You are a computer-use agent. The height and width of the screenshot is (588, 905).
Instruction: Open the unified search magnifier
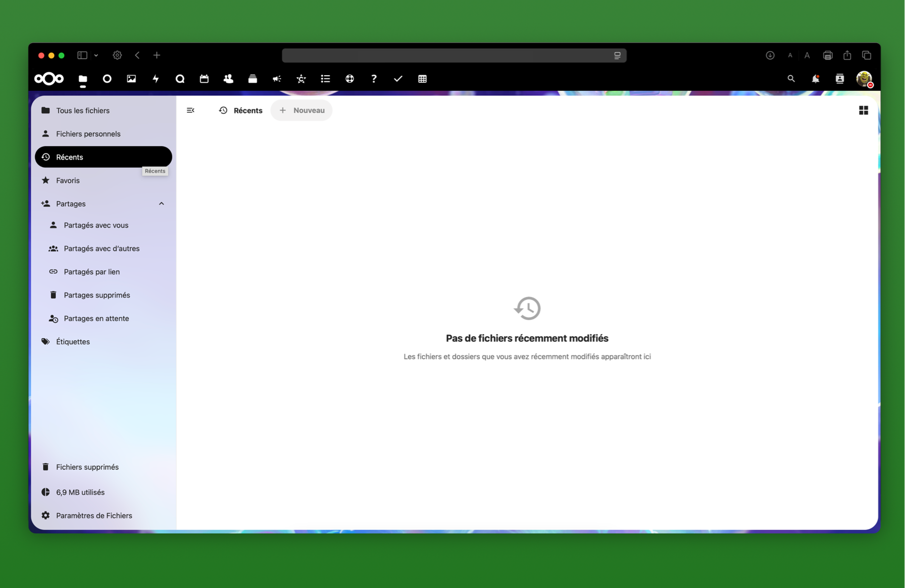(791, 79)
